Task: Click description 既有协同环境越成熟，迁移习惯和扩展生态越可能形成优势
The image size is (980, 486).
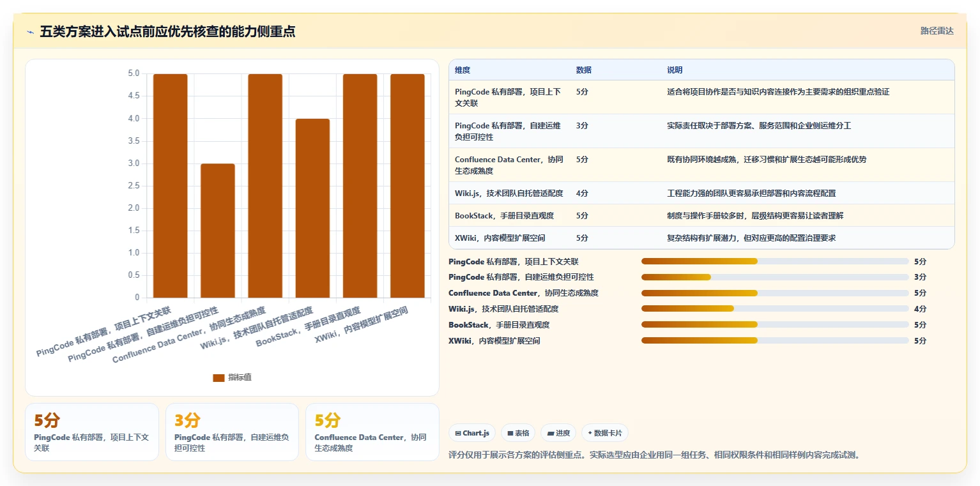Action: pos(767,159)
